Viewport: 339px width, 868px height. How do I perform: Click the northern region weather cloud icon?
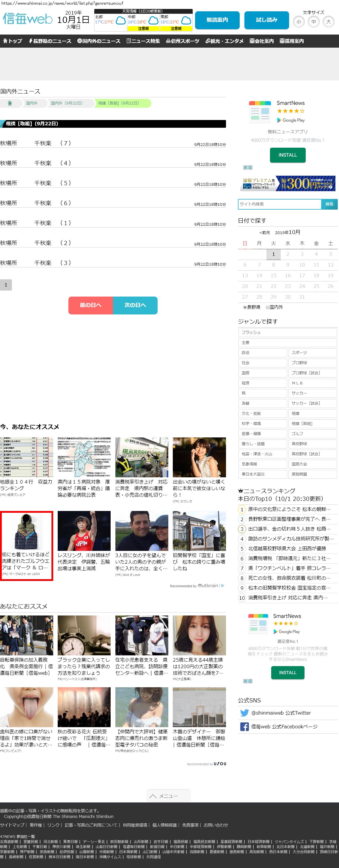120,21
